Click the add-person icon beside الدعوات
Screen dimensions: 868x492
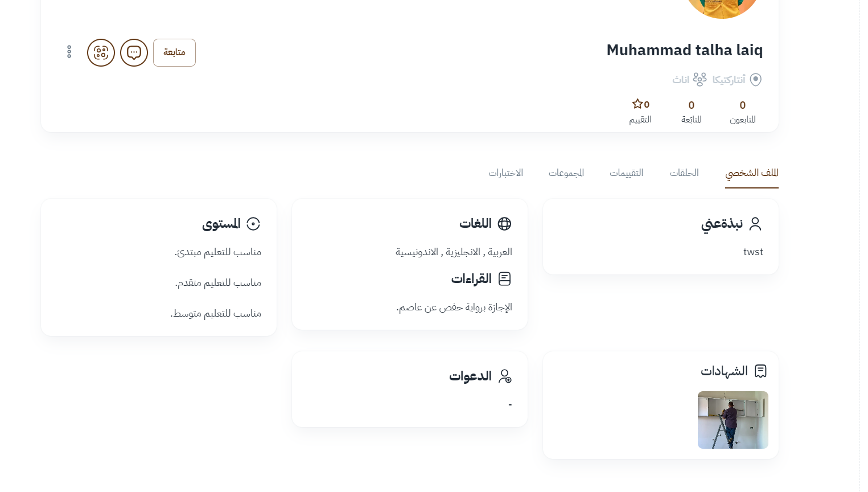click(504, 376)
